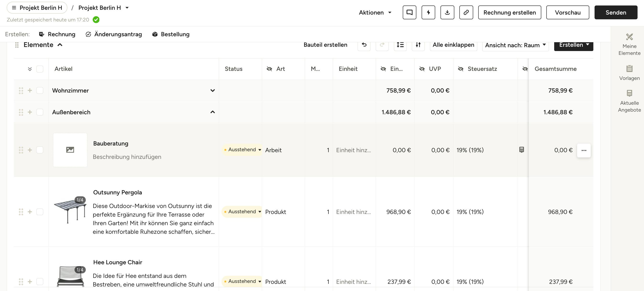Image resolution: width=644 pixels, height=291 pixels.
Task: Click Einheit hinz... field in Outsunny Pergola row
Action: pyautogui.click(x=354, y=212)
